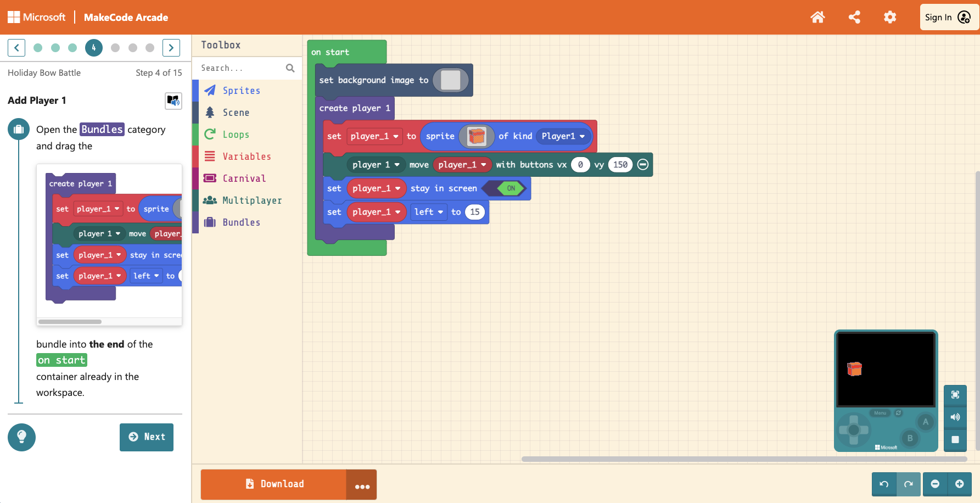The width and height of the screenshot is (980, 503).
Task: Select the current step 4 indicator
Action: click(94, 48)
